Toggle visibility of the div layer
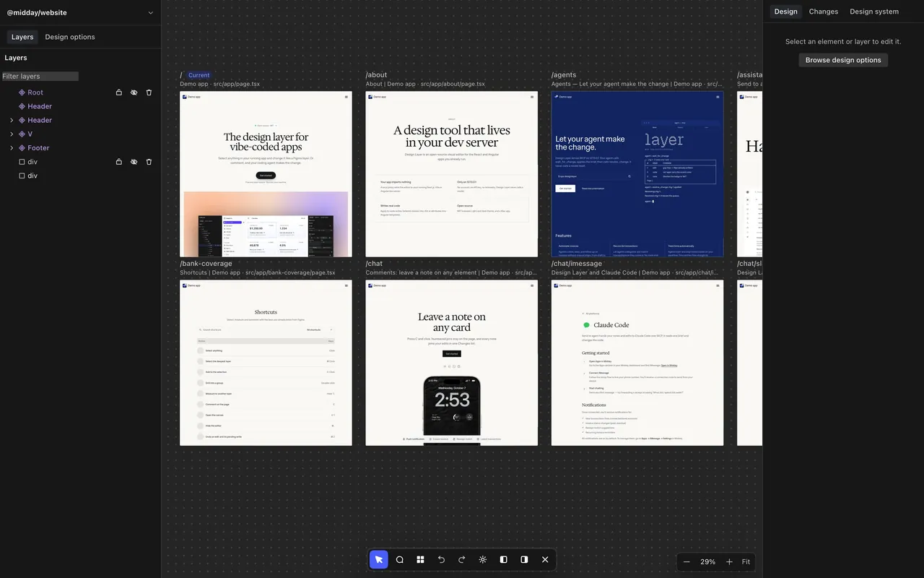 134,162
